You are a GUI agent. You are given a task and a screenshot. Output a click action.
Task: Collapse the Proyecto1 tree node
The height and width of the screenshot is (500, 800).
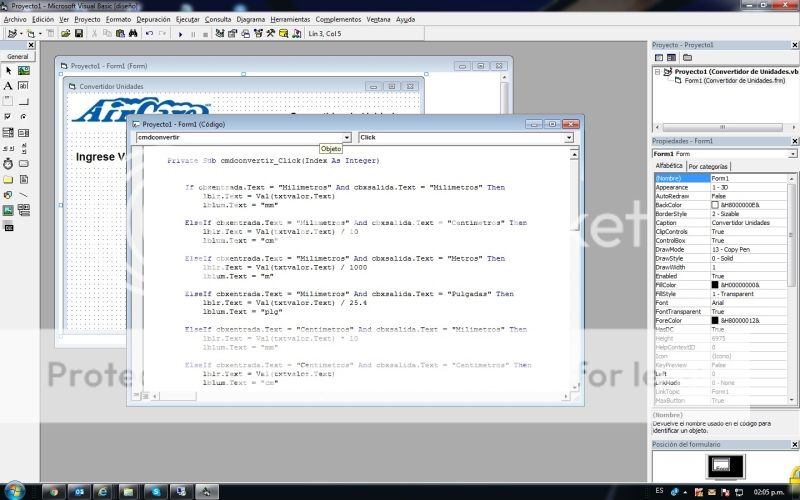point(658,72)
